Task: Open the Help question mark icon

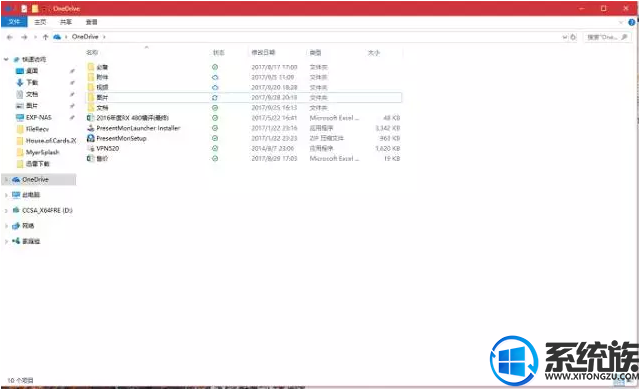Action: [632, 22]
